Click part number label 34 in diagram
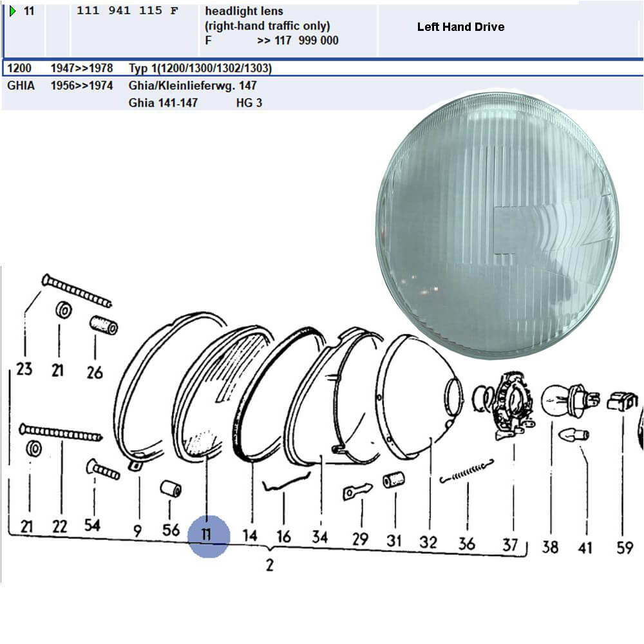 tap(319, 537)
